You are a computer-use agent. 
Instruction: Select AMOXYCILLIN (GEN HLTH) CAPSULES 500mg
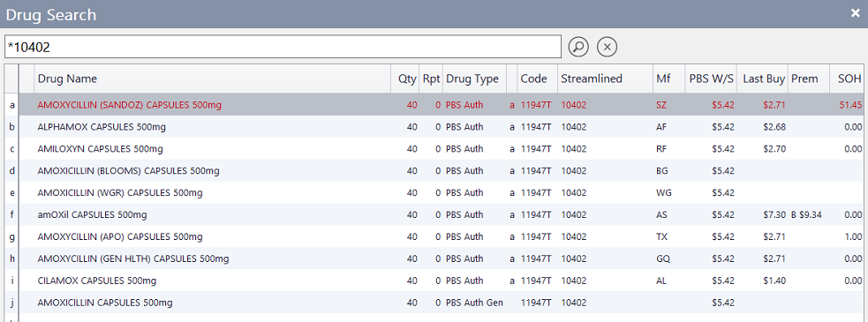pyautogui.click(x=442, y=258)
